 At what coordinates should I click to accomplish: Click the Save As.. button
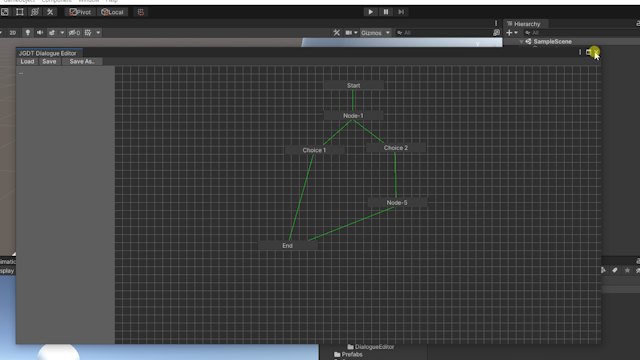coord(82,62)
